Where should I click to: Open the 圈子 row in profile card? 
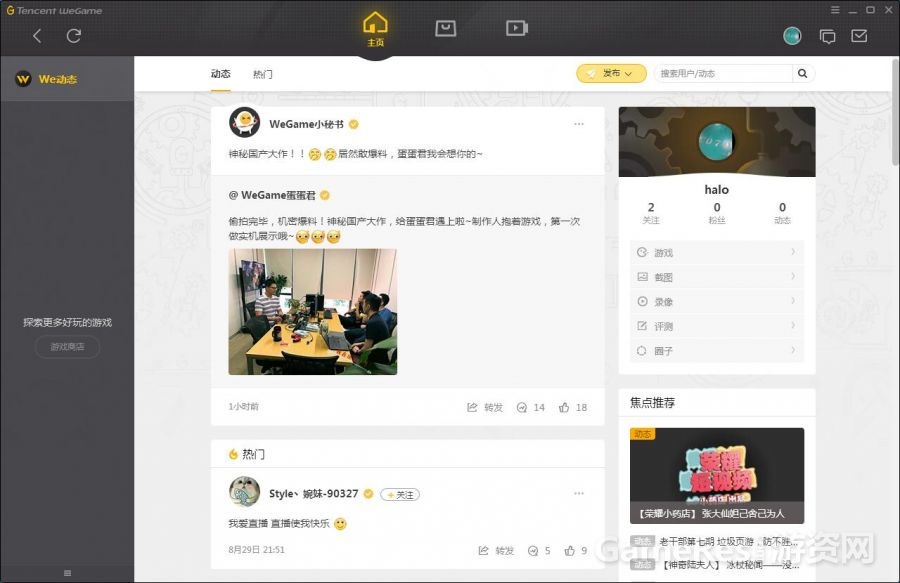[717, 351]
